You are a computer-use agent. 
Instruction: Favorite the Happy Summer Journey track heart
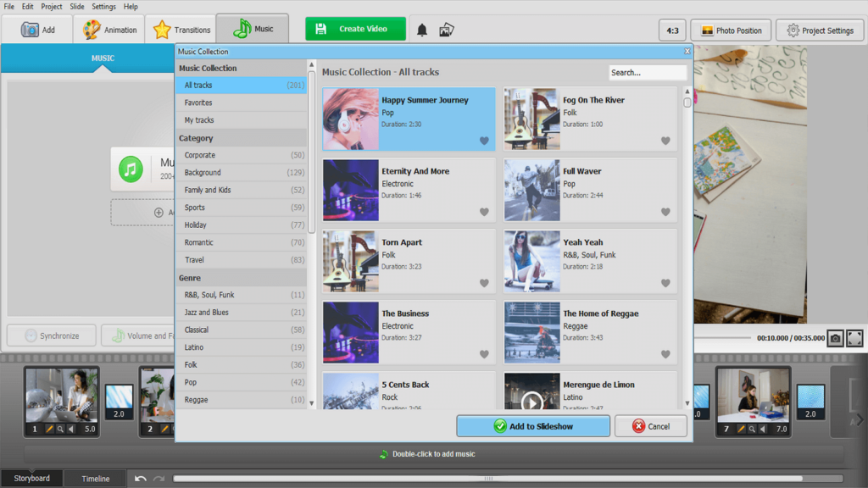(x=484, y=141)
